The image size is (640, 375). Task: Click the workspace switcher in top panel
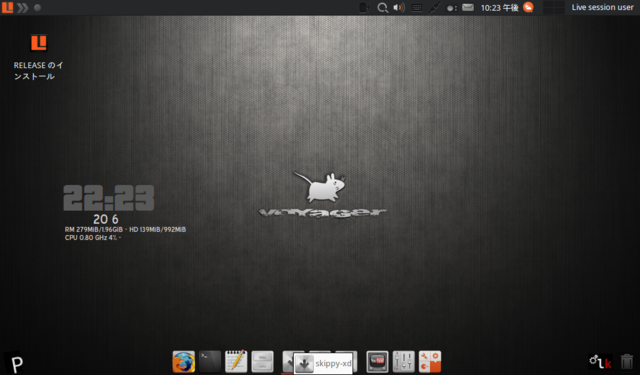554,7
